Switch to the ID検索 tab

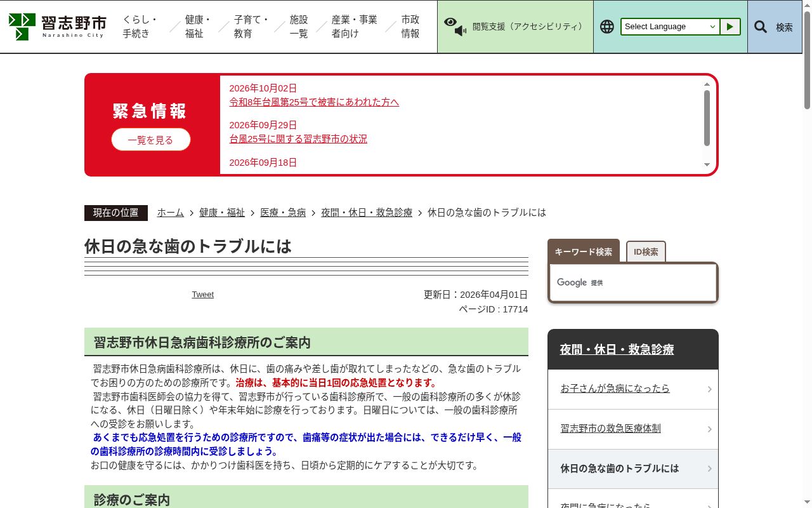(x=646, y=251)
